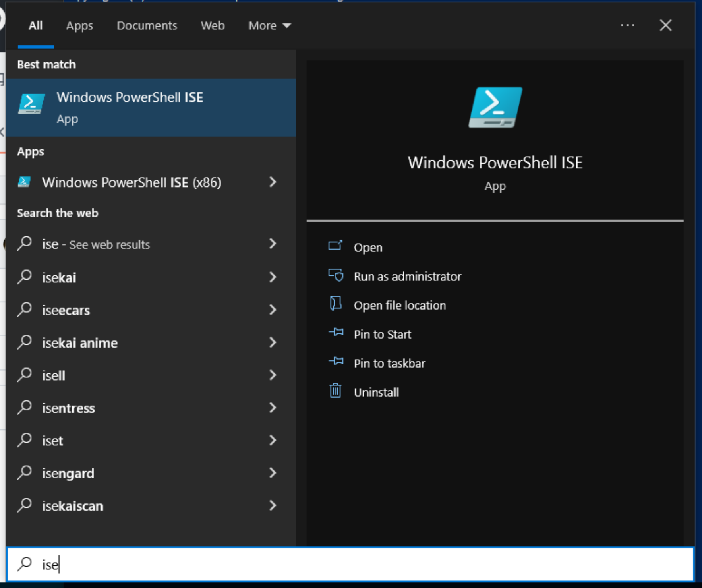Click in the search box containing 'ise'

tap(350, 564)
